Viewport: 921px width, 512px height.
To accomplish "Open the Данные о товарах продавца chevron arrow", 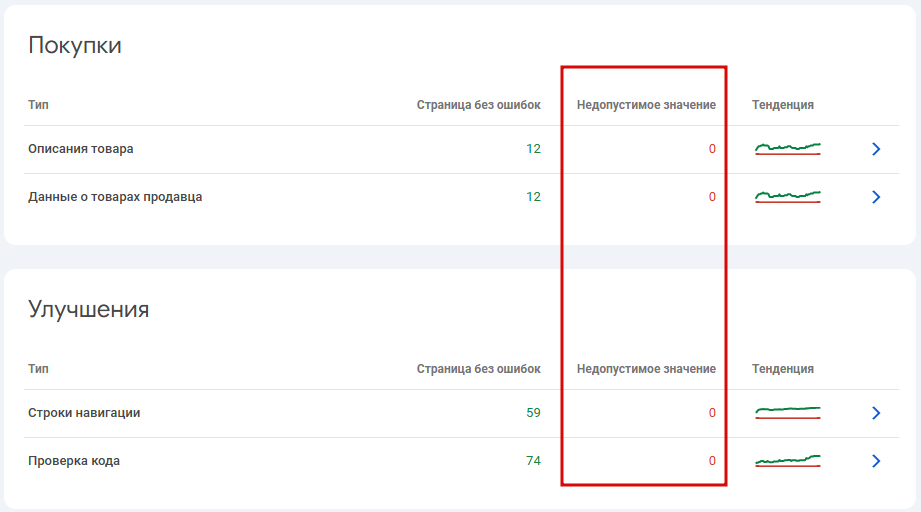I will [x=876, y=197].
